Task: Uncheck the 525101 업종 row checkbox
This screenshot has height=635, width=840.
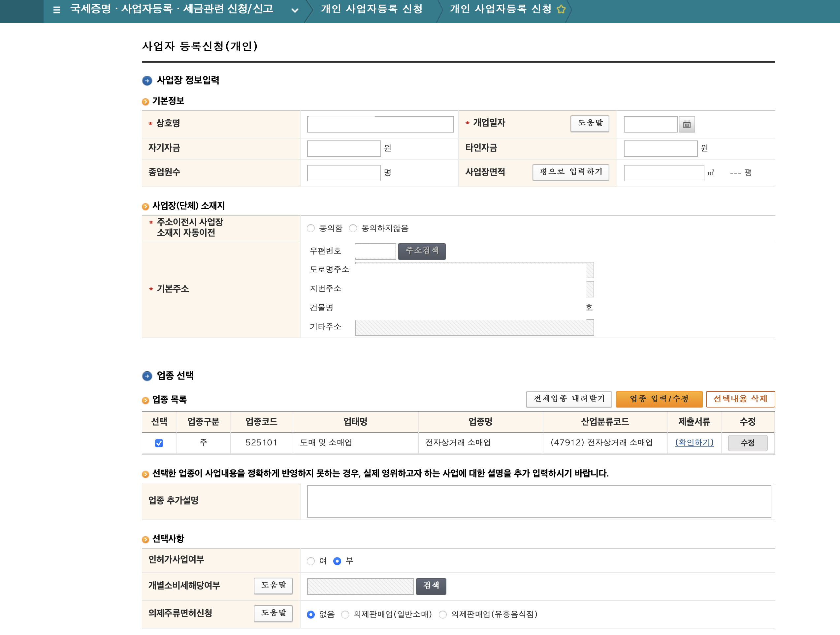Action: click(159, 443)
